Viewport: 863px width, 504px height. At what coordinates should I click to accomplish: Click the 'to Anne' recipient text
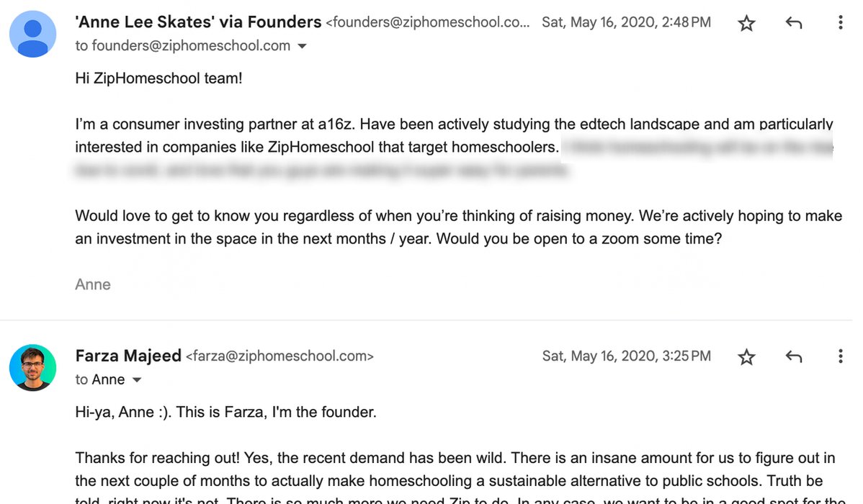pyautogui.click(x=100, y=379)
